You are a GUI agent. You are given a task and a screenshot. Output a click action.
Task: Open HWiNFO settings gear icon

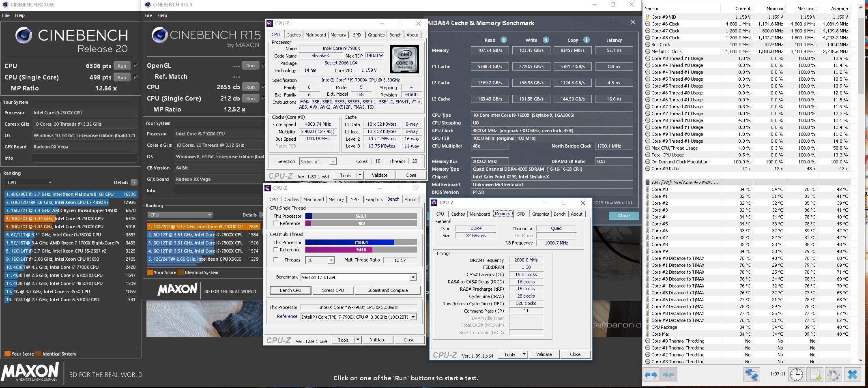(833, 375)
